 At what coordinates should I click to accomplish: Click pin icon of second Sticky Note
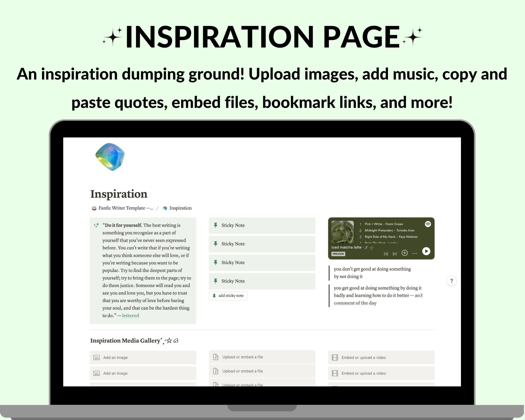pos(216,244)
